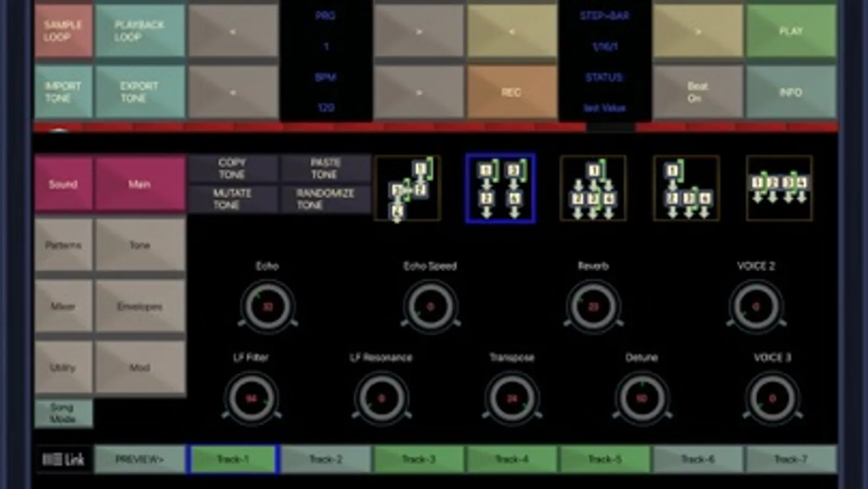
Task: Go to the next program with right arrow
Action: [419, 30]
